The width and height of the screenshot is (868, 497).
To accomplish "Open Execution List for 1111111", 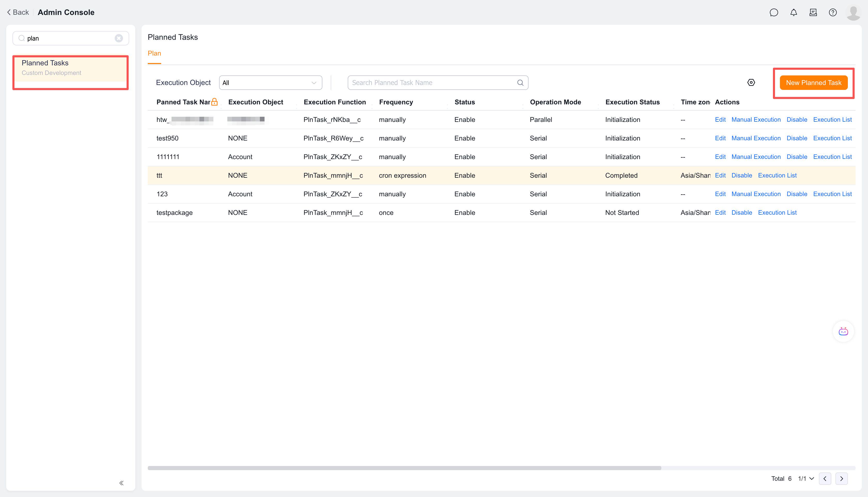I will [x=833, y=157].
